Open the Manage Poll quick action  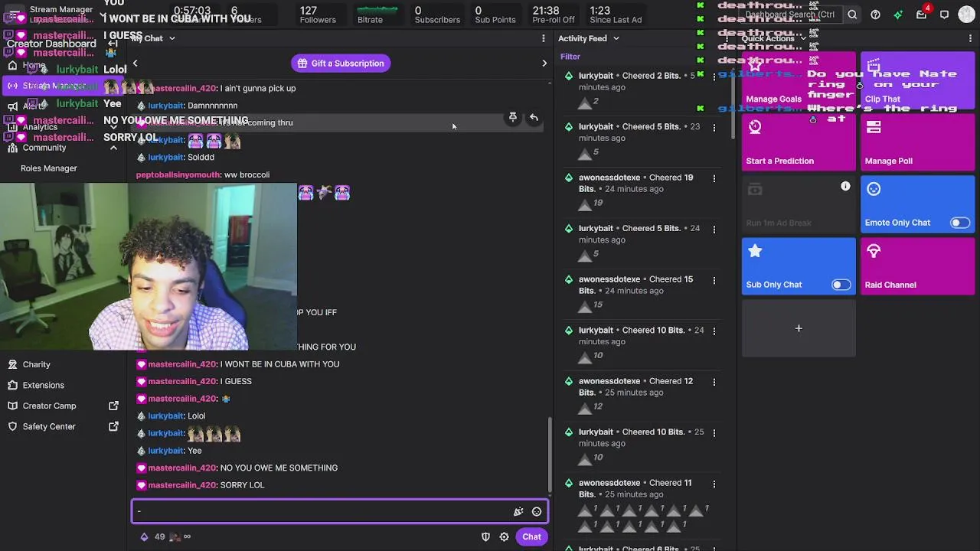pyautogui.click(x=917, y=142)
